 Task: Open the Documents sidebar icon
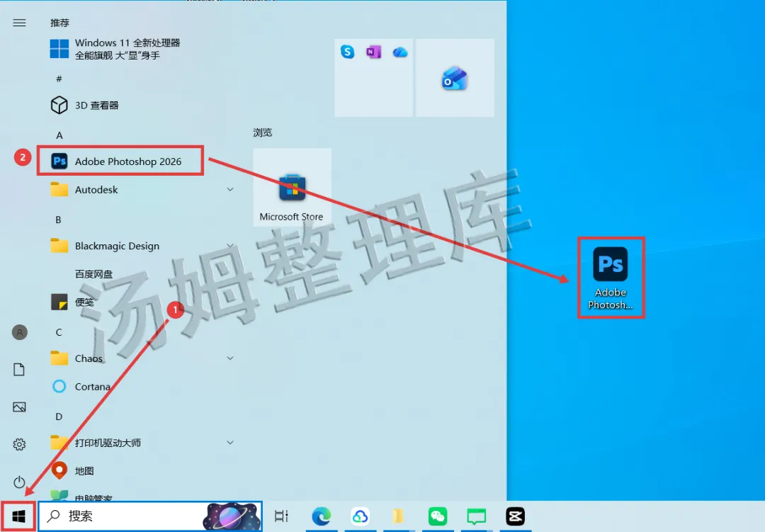click(19, 370)
